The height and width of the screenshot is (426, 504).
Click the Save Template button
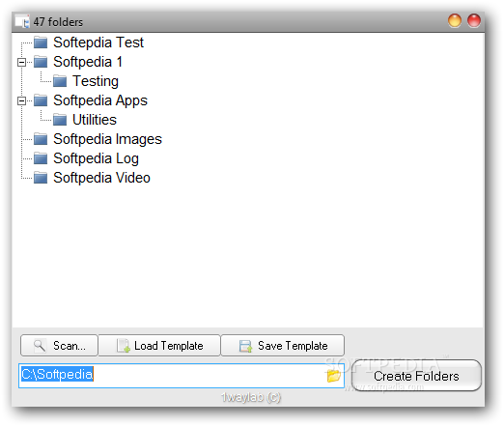[x=283, y=346]
